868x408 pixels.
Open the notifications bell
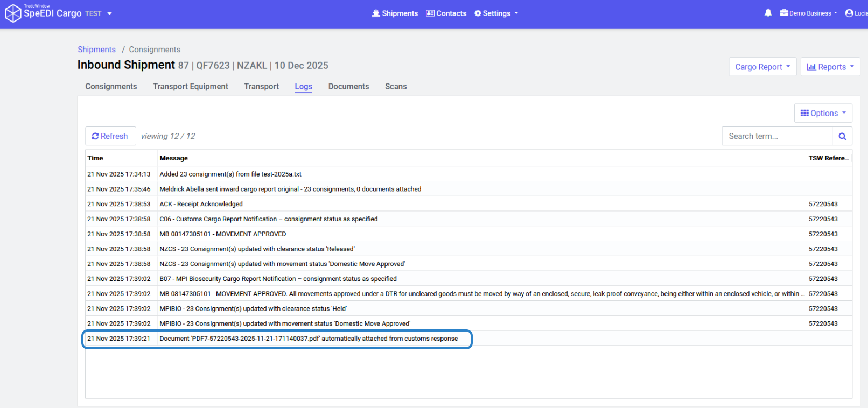point(768,13)
